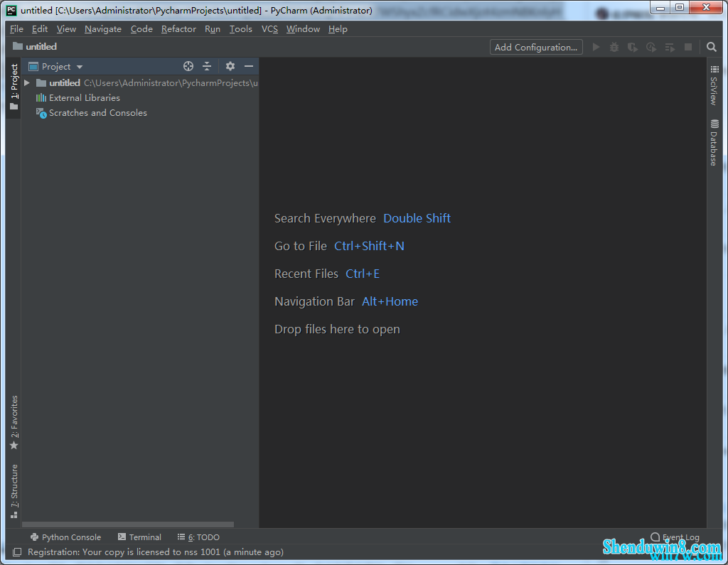Click Add Configuration button

pyautogui.click(x=536, y=47)
